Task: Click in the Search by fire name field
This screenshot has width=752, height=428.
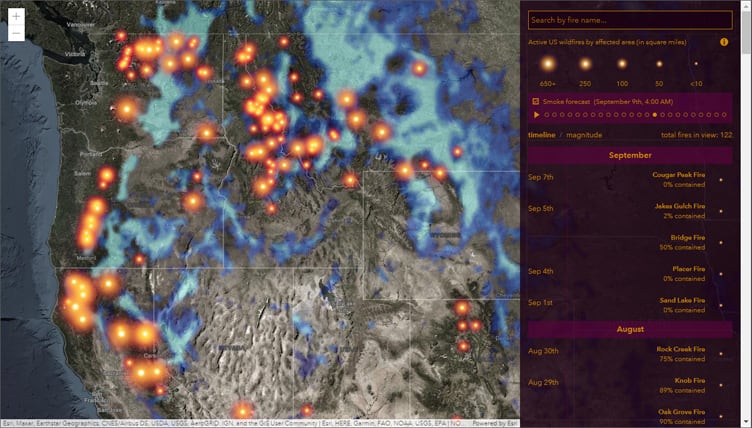Action: click(630, 20)
